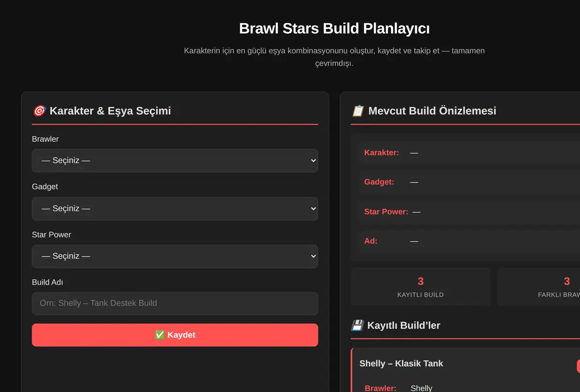580x392 pixels.
Task: Click the Build Adı field label
Action: tap(47, 282)
